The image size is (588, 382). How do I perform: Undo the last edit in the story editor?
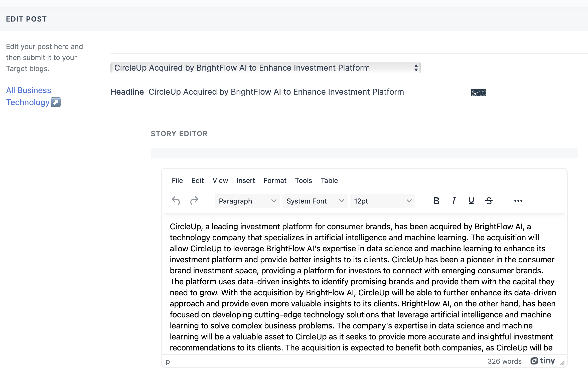[x=176, y=201]
